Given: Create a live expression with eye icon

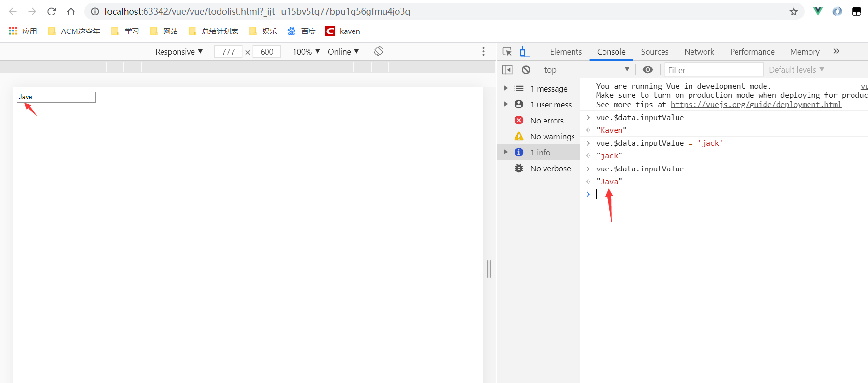Looking at the screenshot, I should [x=648, y=70].
